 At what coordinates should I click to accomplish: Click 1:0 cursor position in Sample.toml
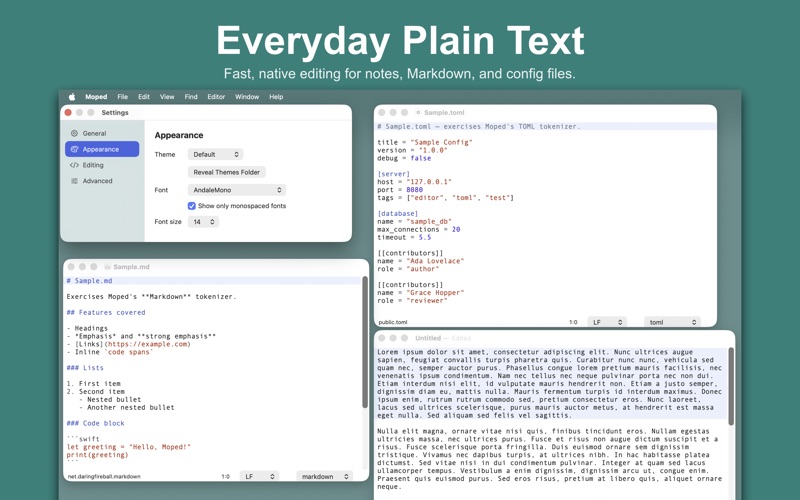573,322
